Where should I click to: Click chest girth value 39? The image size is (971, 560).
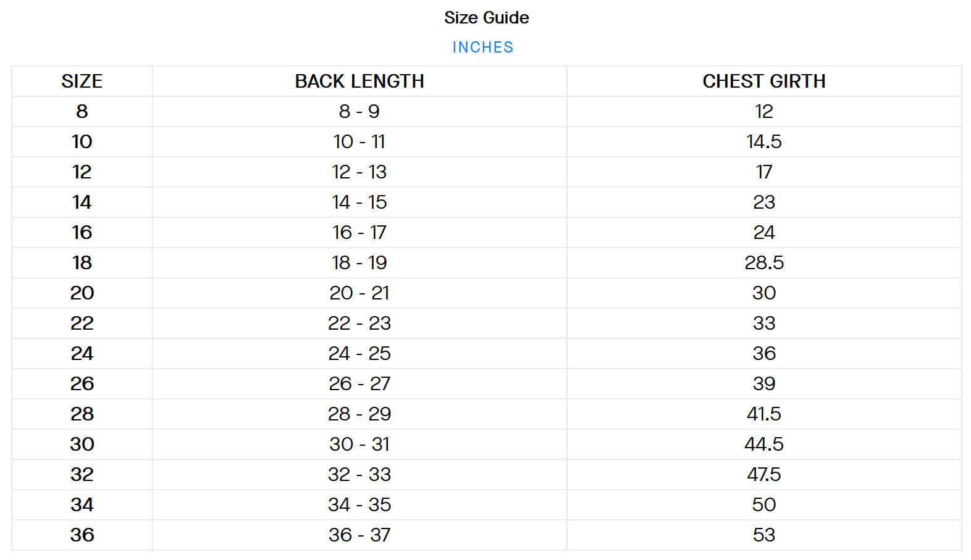pos(764,384)
